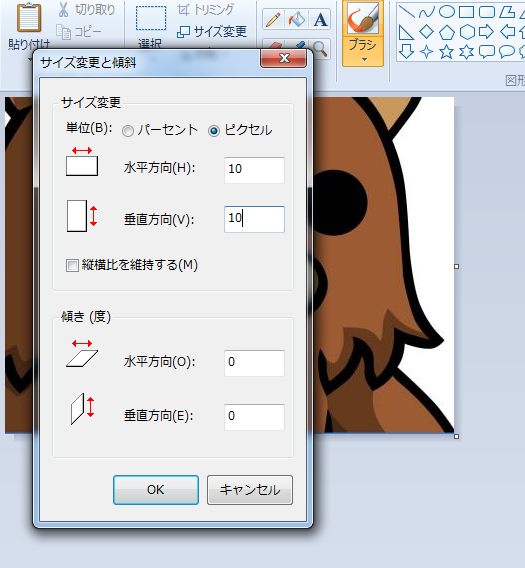Choose the right arrow shape

(x=486, y=32)
